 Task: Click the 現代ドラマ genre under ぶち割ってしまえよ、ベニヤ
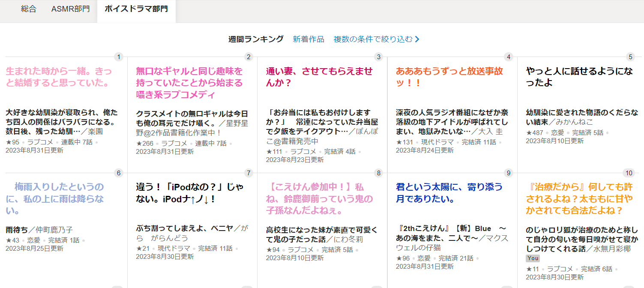pos(174,249)
